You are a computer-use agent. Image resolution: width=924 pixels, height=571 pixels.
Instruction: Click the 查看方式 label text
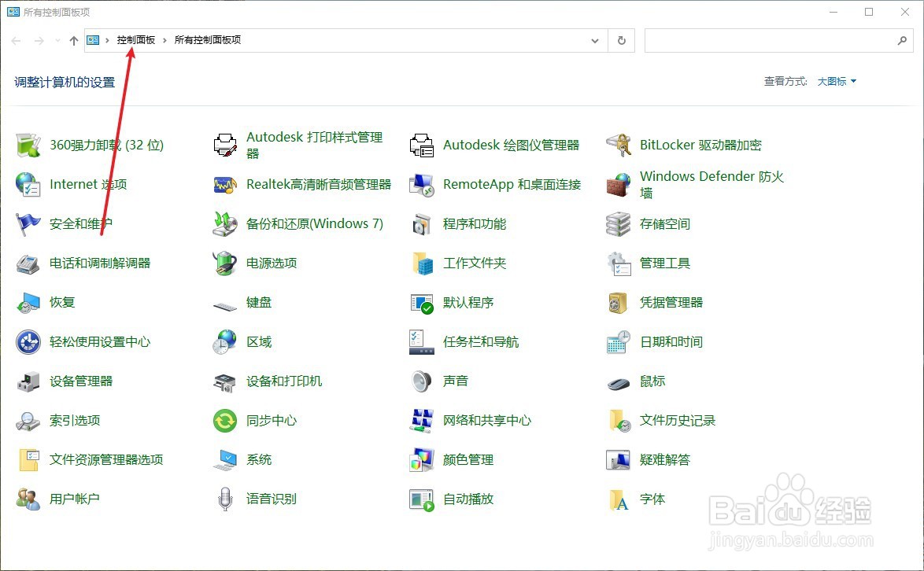pyautogui.click(x=785, y=81)
